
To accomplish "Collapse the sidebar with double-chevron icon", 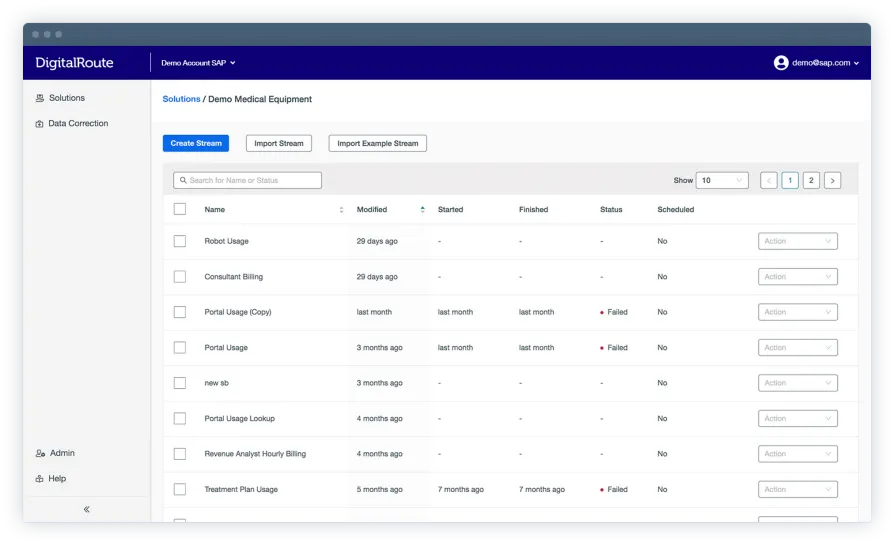I will [x=87, y=509].
